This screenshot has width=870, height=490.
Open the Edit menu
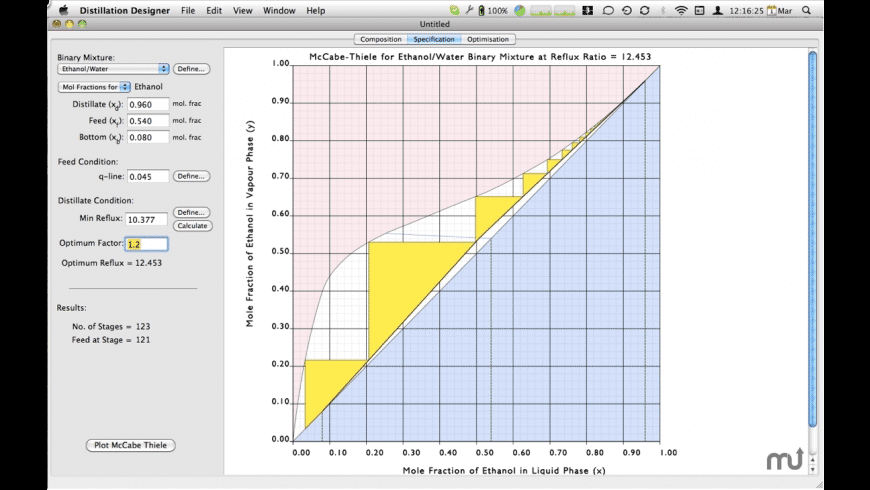pyautogui.click(x=214, y=11)
